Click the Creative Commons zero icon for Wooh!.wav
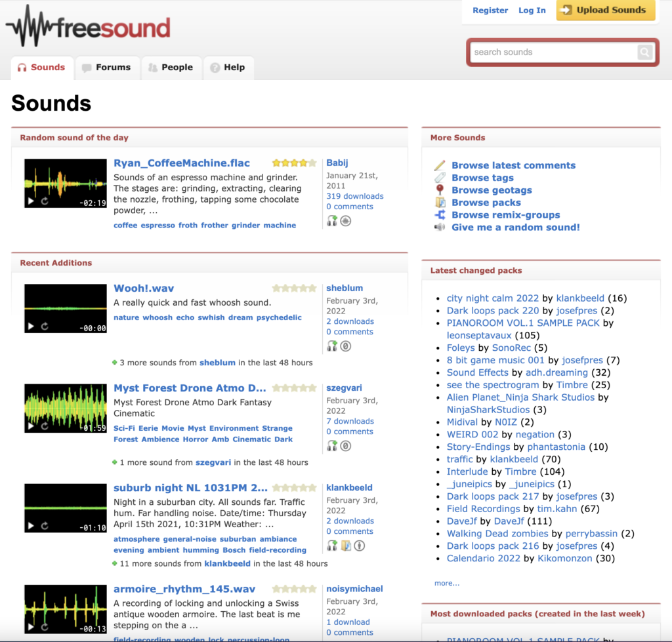 (x=346, y=346)
